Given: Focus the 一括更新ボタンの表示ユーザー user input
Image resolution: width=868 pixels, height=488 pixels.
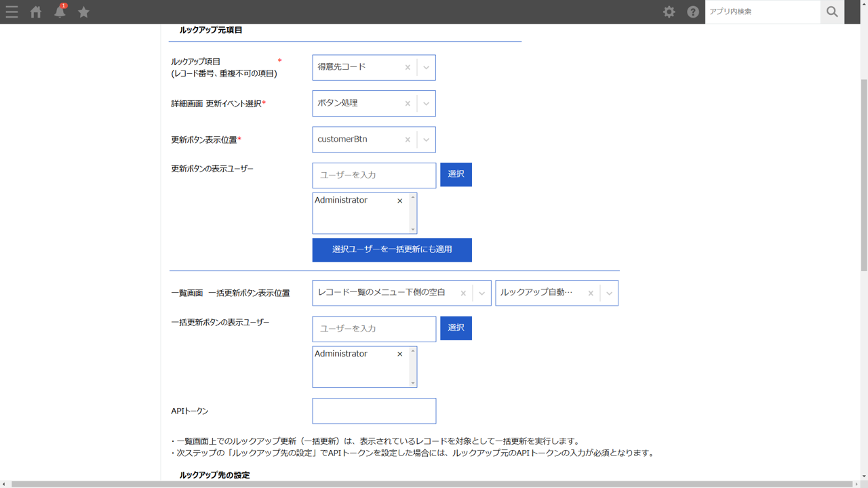Looking at the screenshot, I should [x=374, y=329].
